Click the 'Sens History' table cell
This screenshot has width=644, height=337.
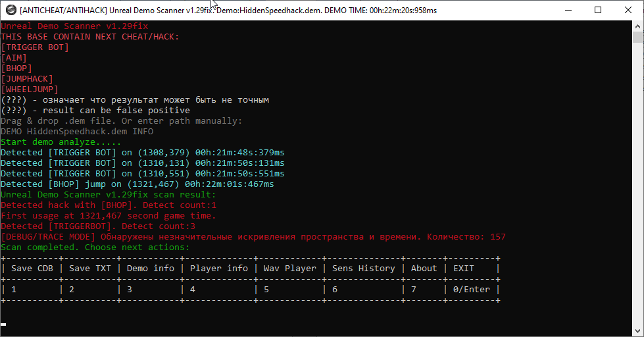tap(364, 269)
